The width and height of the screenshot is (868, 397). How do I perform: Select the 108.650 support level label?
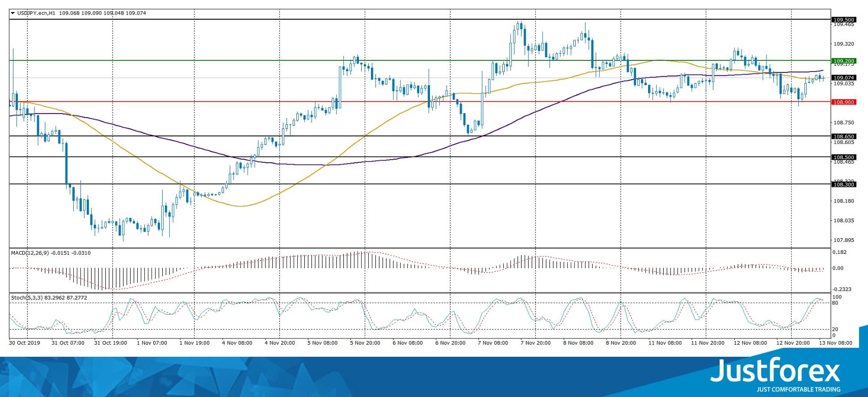click(843, 136)
